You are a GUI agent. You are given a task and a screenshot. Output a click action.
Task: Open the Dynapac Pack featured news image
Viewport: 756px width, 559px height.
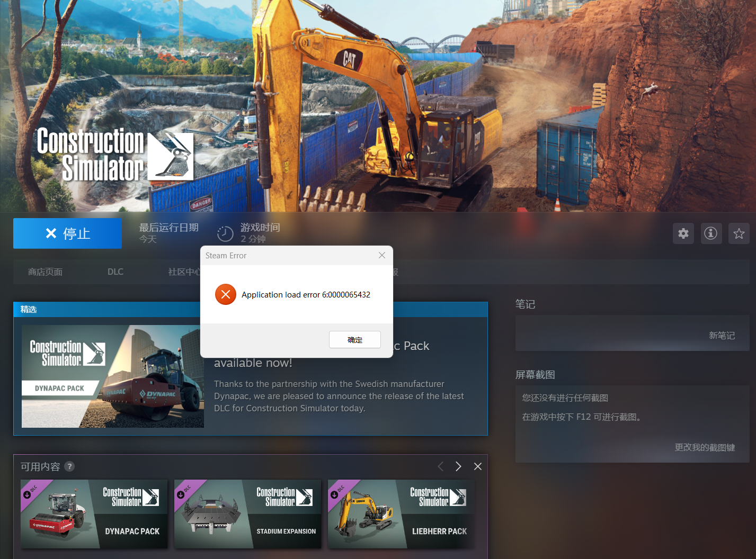113,376
